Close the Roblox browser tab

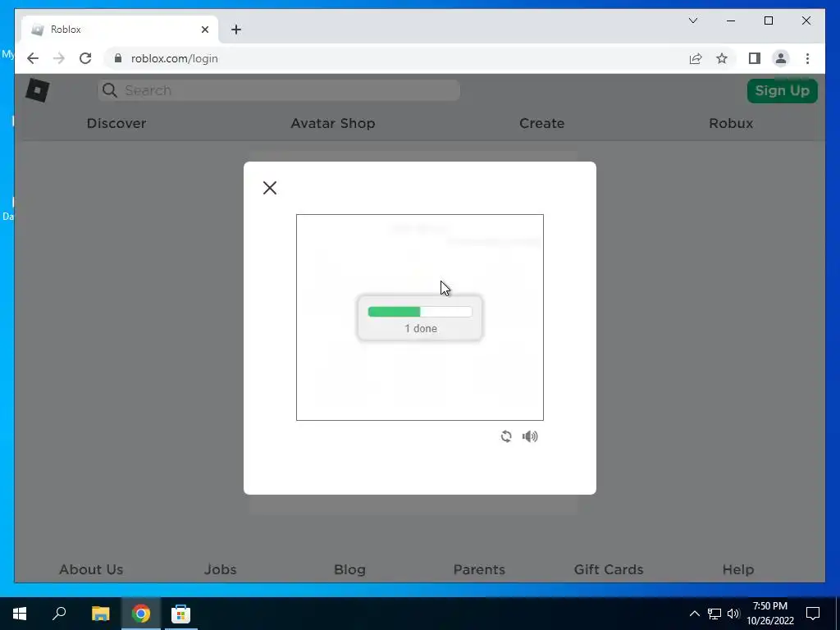pos(204,30)
